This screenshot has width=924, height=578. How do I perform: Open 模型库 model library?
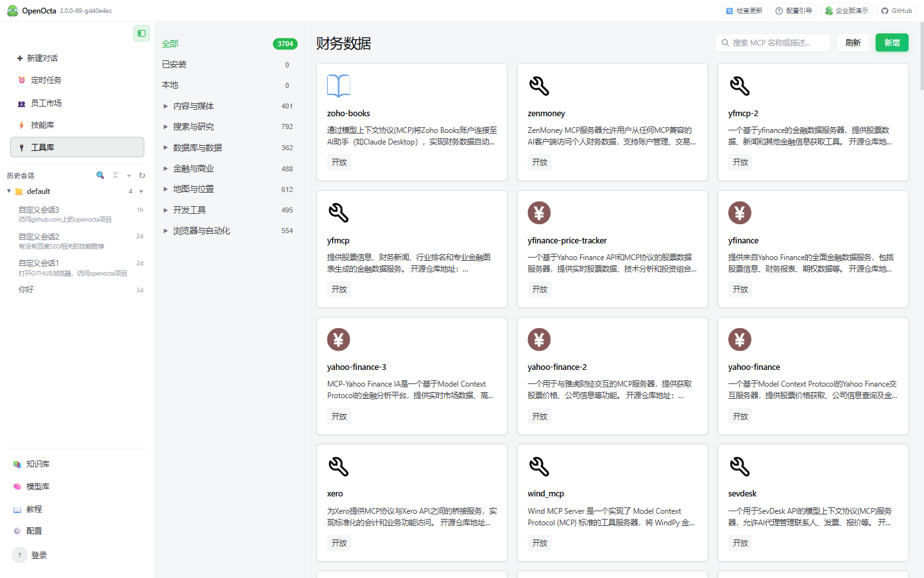tap(77, 486)
